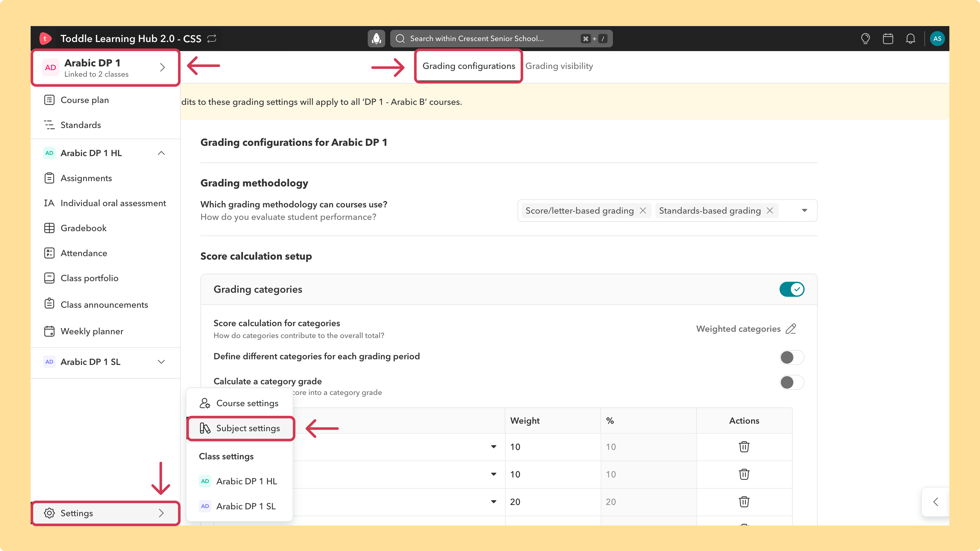Click the Toddle Learning Hub 2.0 - CSS title
This screenshot has height=551, width=980.
click(x=130, y=38)
